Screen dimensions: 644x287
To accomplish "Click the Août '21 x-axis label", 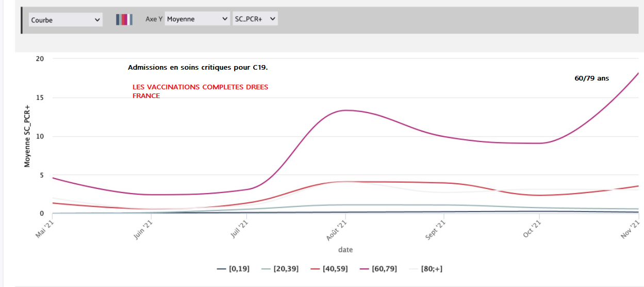I will click(338, 229).
